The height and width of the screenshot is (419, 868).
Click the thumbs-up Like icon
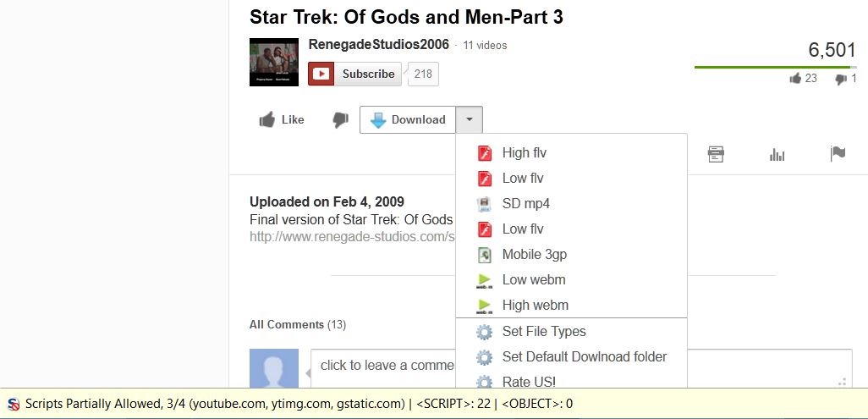tap(267, 119)
